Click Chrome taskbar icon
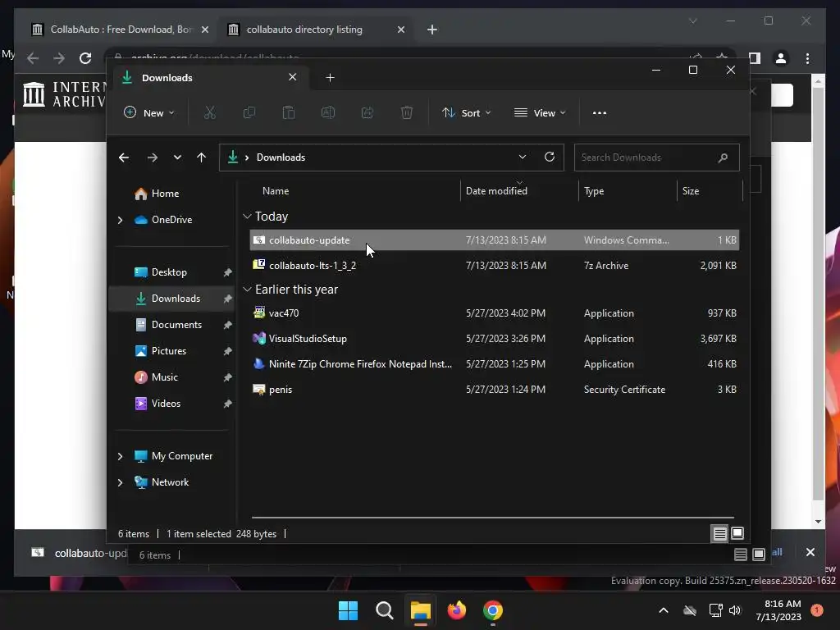The height and width of the screenshot is (630, 840). [493, 610]
